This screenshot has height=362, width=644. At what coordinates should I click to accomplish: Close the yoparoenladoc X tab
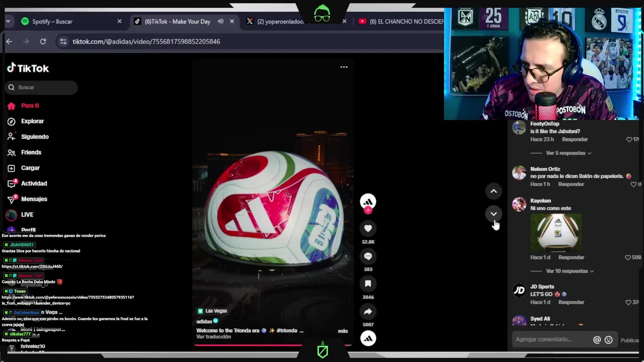(x=344, y=21)
